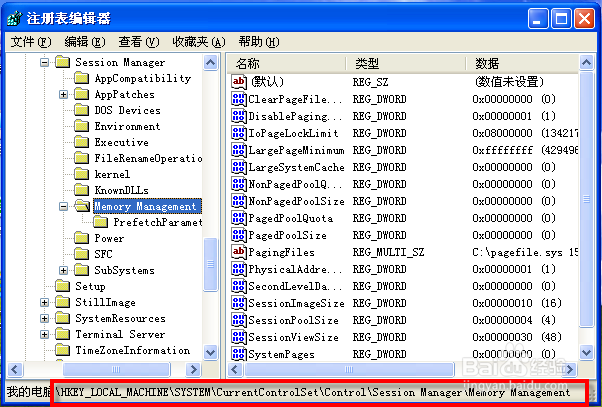Click values pane scroll up arrow

click(x=587, y=62)
